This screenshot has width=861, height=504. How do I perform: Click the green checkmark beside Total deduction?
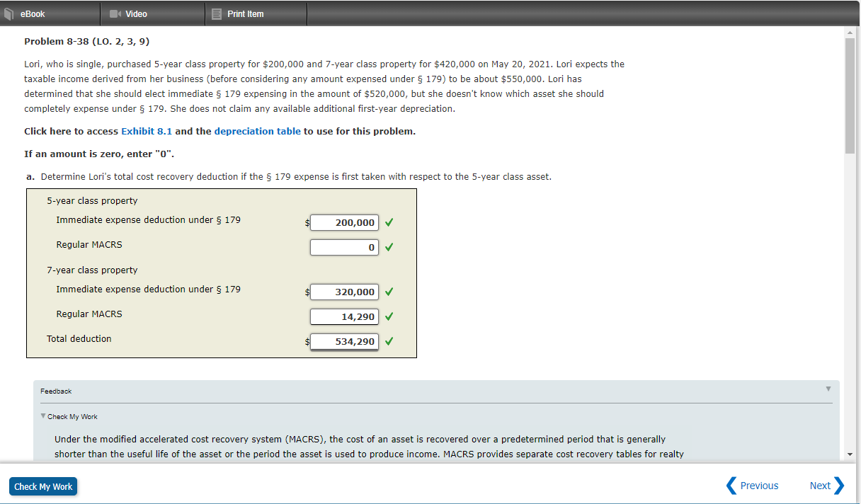pos(389,341)
